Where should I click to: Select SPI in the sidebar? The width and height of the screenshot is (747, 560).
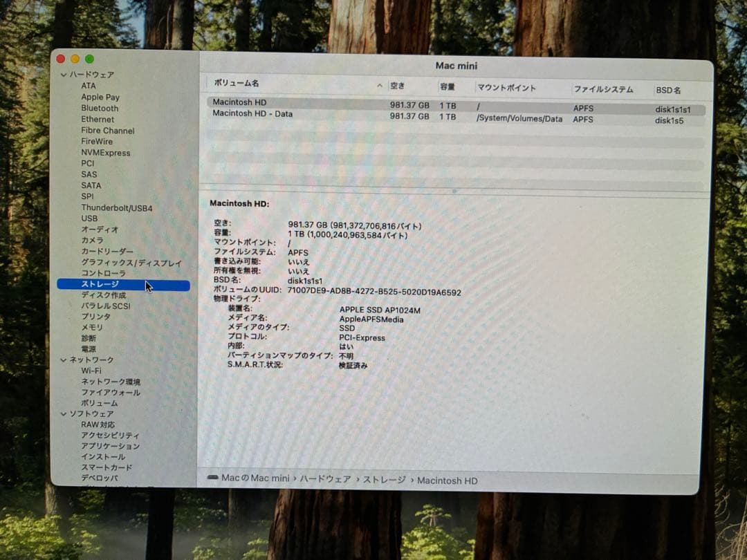click(87, 196)
